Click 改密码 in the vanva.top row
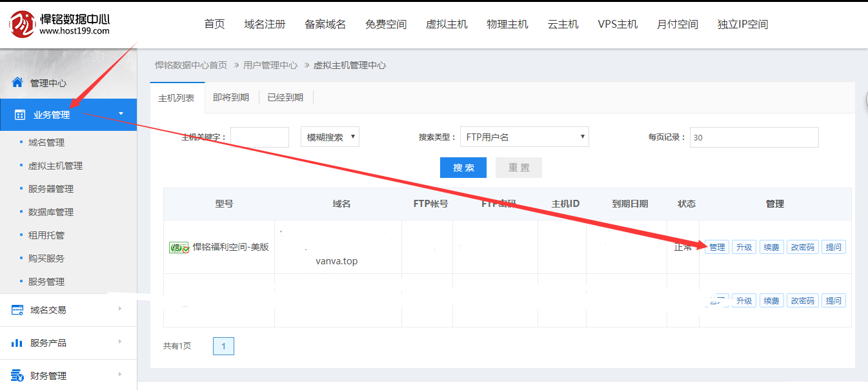This screenshot has width=868, height=390. 803,247
